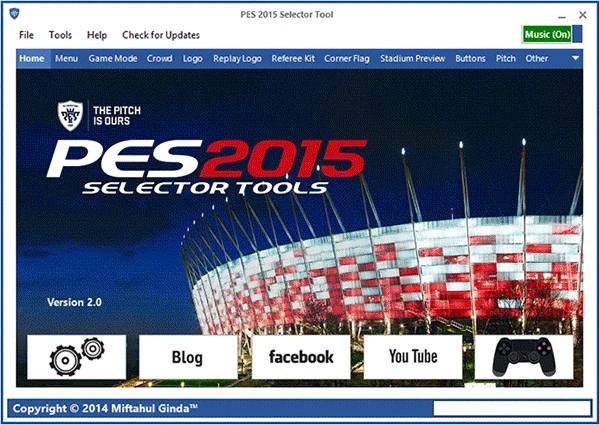The height and width of the screenshot is (425, 600).
Task: Switch to the Pitch tab
Action: pos(505,59)
